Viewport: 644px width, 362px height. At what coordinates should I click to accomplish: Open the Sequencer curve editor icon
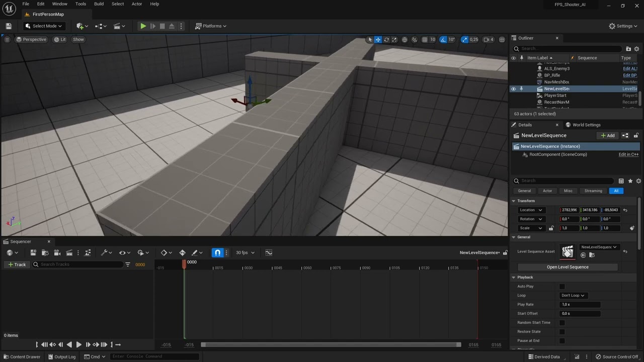point(269,252)
